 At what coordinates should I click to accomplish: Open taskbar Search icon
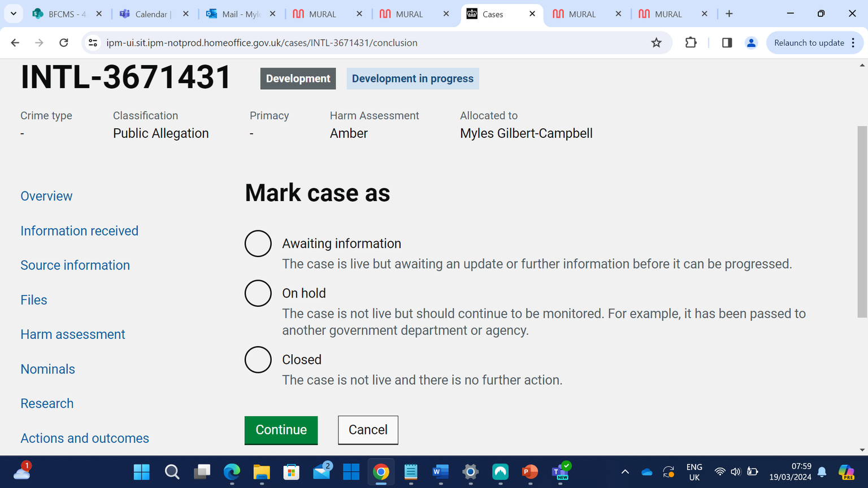click(x=172, y=472)
